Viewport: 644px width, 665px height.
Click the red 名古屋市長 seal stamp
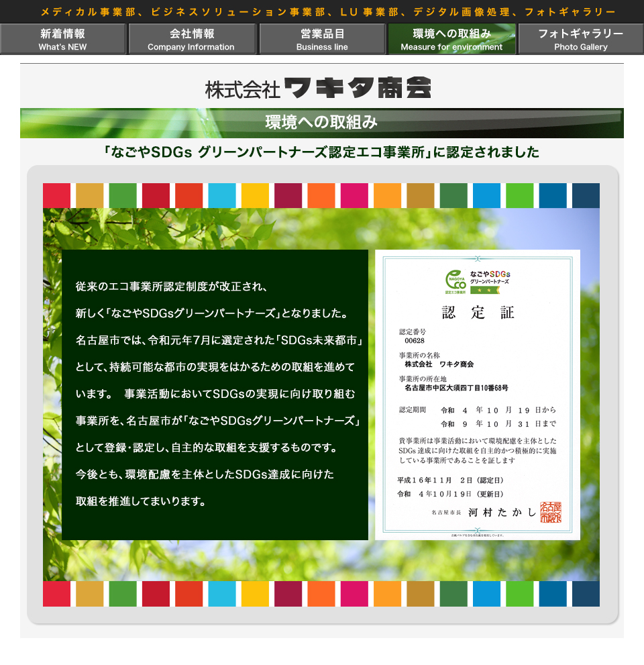(551, 512)
